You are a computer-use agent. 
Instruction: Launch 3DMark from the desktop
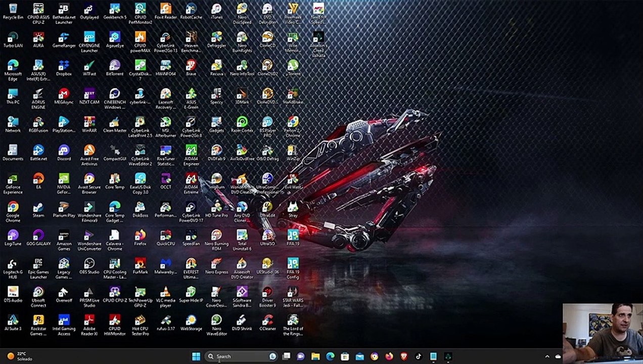pyautogui.click(x=242, y=97)
